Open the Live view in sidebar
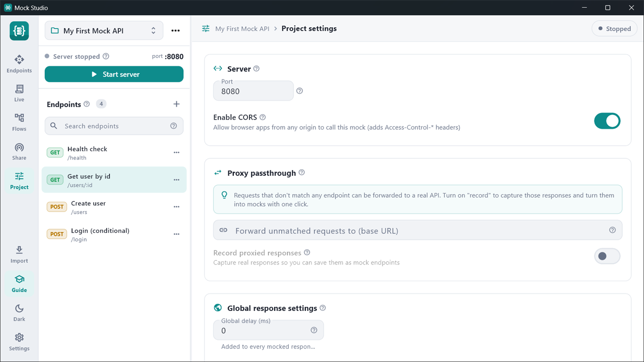 (19, 93)
